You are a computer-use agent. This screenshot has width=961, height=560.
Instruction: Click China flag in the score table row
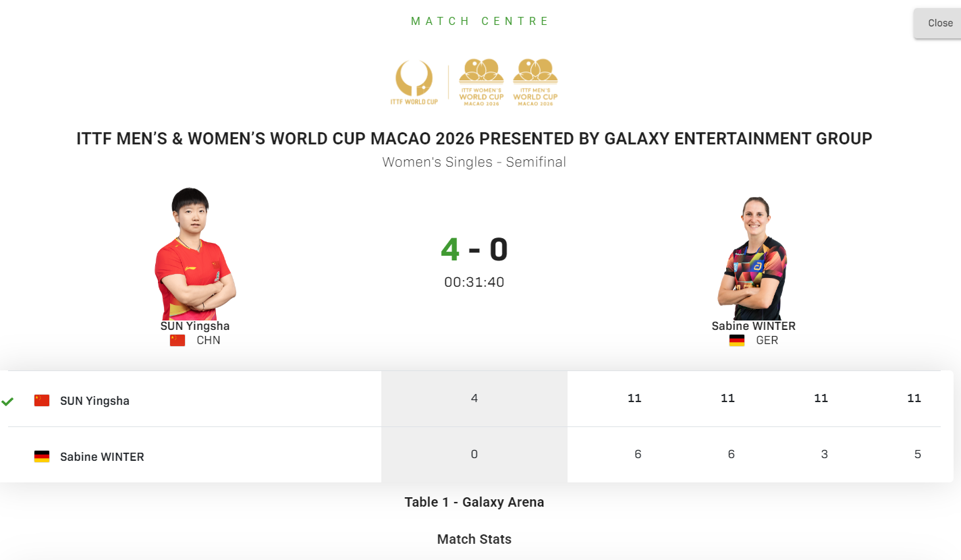click(42, 401)
